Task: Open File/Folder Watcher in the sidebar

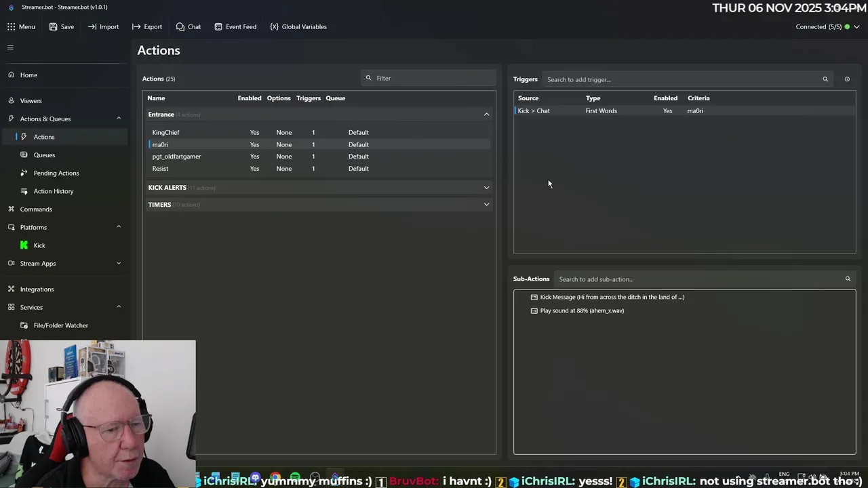Action: [x=61, y=325]
